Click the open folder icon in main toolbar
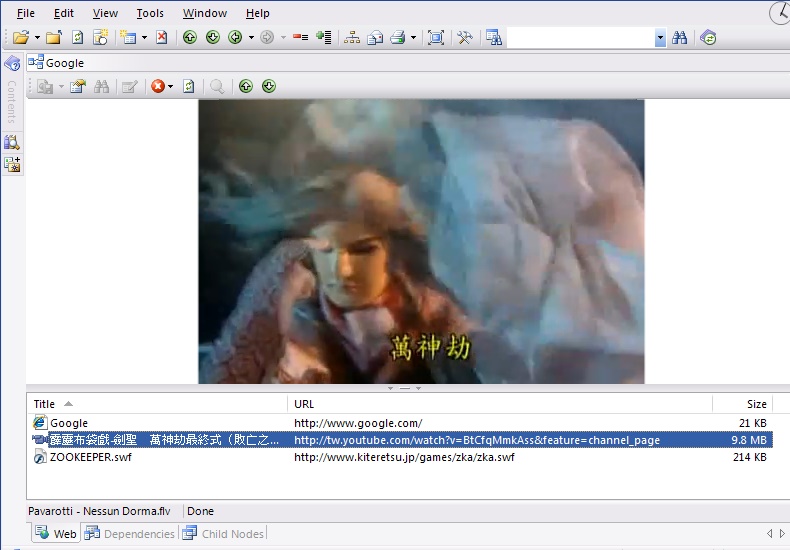The height and width of the screenshot is (550, 790). pos(21,37)
